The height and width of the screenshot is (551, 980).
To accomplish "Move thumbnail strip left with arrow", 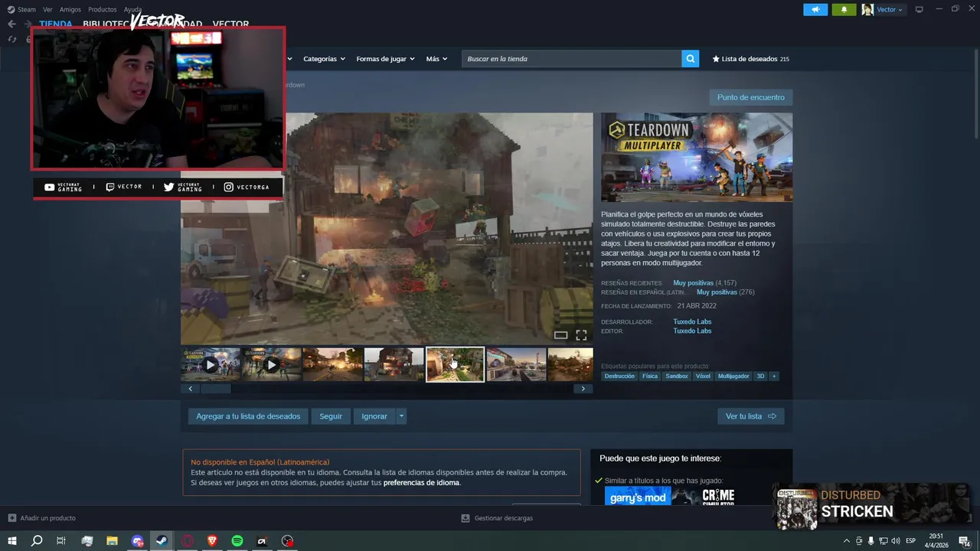I will pos(190,389).
